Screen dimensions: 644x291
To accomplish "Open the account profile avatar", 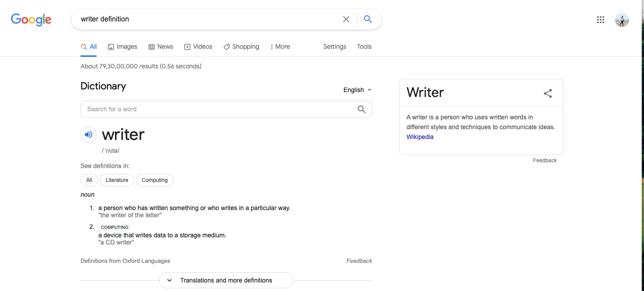I will (622, 20).
